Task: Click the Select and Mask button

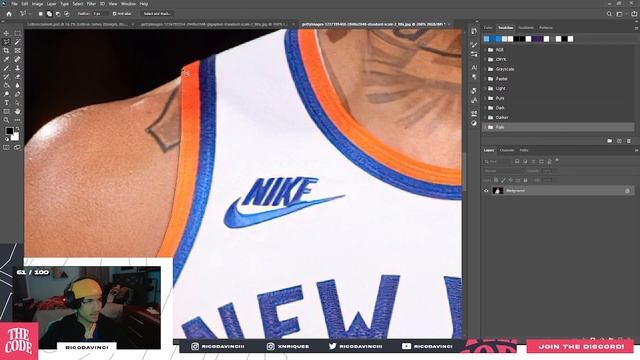Action: tap(157, 14)
